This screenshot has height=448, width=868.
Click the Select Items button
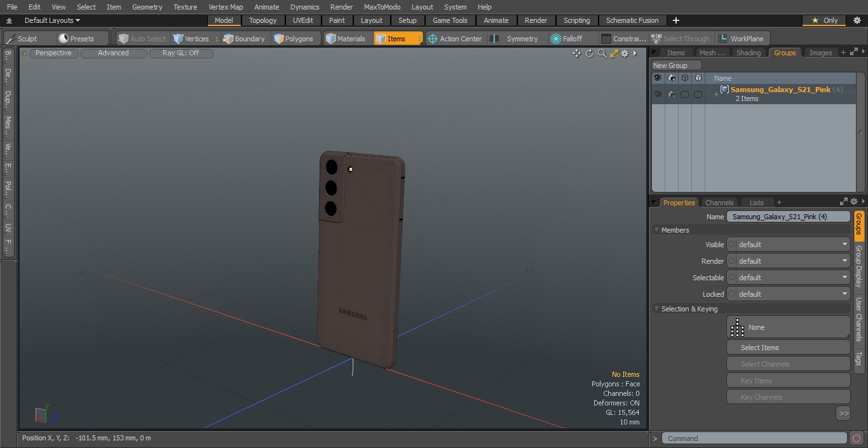788,348
